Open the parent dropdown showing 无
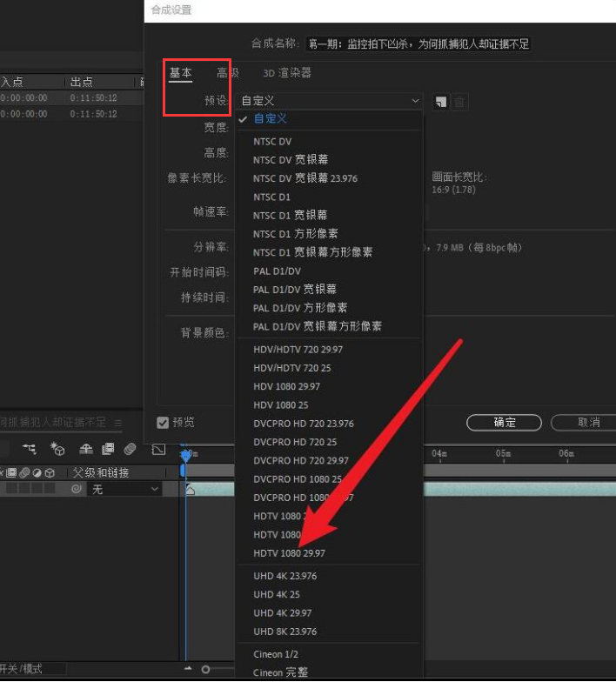The height and width of the screenshot is (682, 616). [x=124, y=489]
